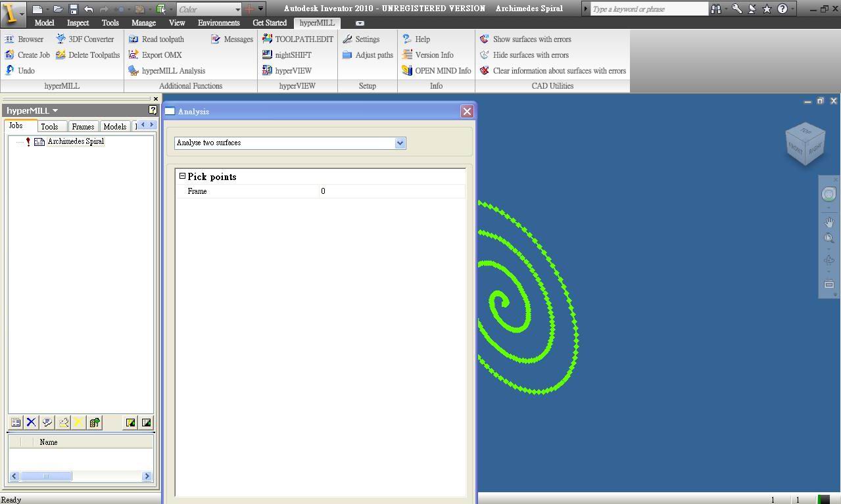Image resolution: width=841 pixels, height=504 pixels.
Task: Click Read toolpath
Action: 156,39
